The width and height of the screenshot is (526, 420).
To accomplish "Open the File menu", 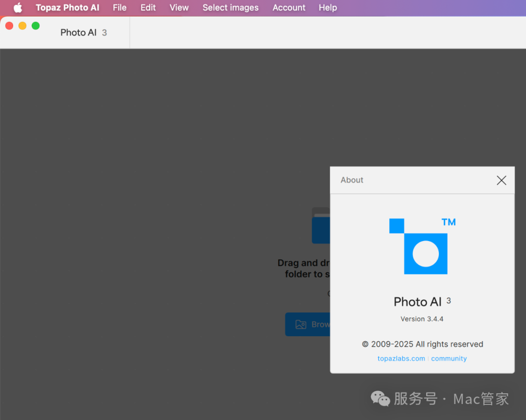I will (119, 8).
